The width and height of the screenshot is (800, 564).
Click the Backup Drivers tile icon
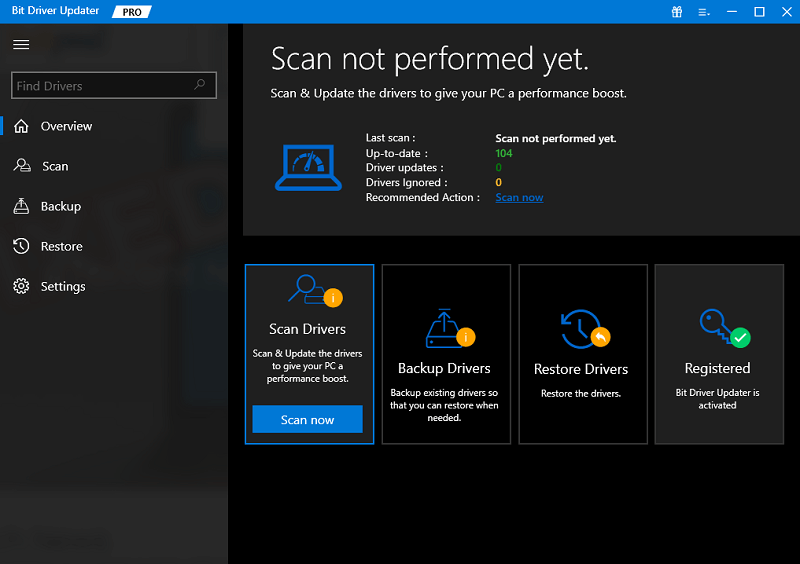coord(447,329)
